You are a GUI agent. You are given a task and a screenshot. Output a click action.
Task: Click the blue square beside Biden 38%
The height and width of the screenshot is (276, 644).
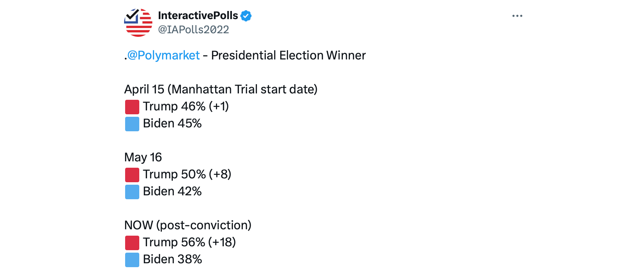132,260
